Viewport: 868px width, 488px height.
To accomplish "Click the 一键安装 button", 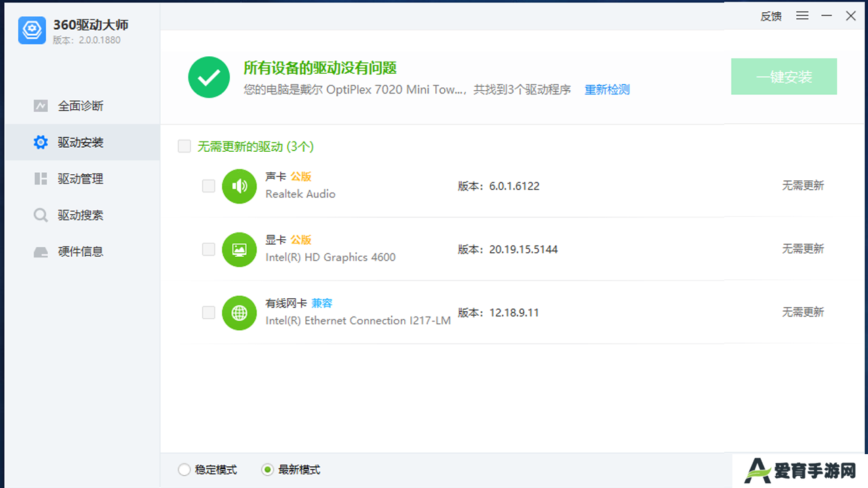I will [784, 77].
